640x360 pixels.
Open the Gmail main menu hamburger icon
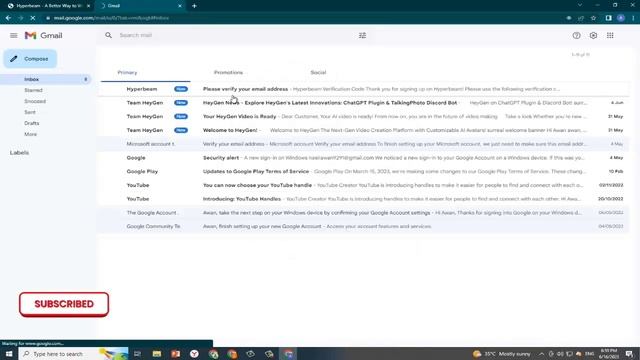click(13, 36)
